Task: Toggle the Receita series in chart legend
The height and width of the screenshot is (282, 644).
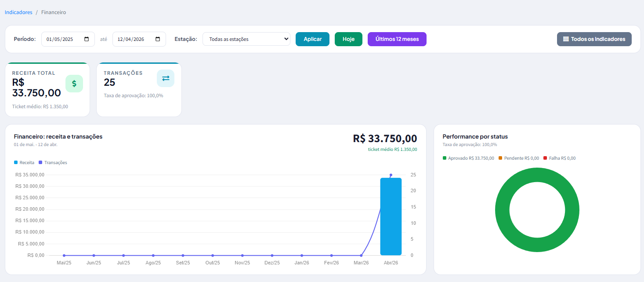Action: tap(23, 162)
